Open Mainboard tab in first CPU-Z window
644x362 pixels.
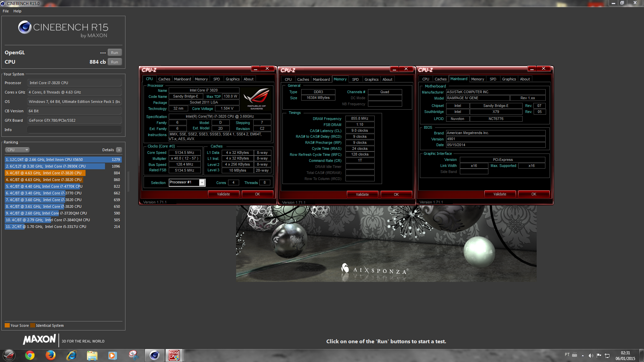click(182, 79)
